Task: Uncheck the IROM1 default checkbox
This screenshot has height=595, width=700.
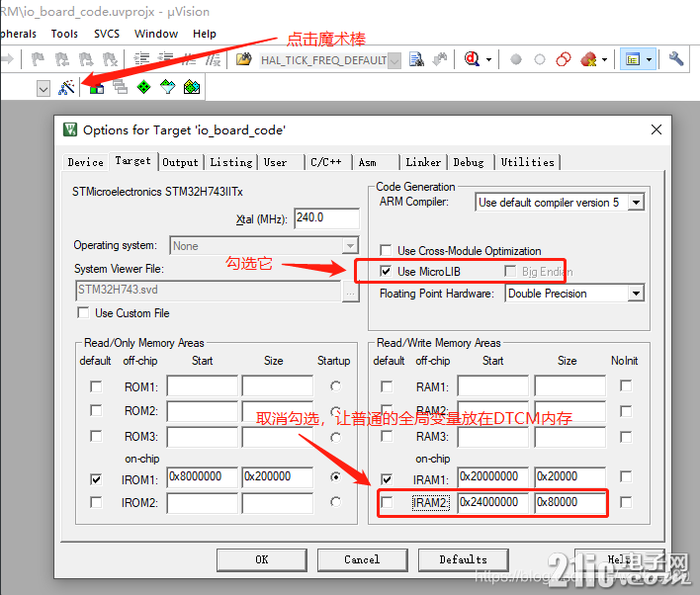Action: click(96, 479)
